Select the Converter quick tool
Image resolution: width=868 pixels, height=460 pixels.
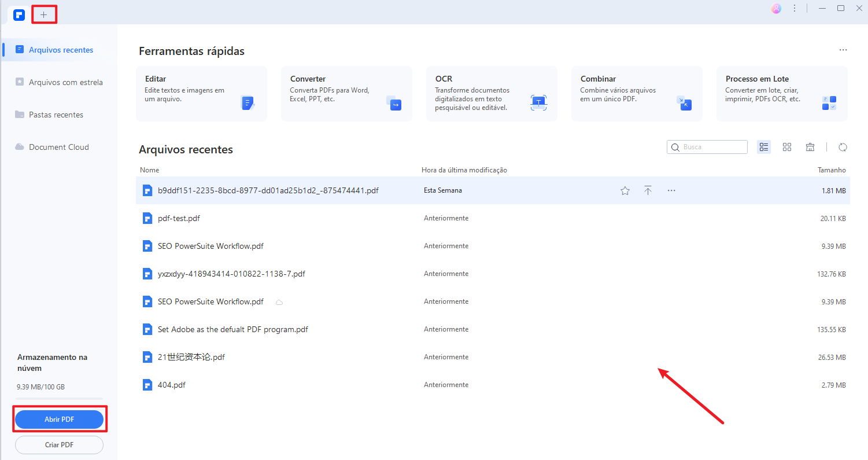(x=346, y=93)
